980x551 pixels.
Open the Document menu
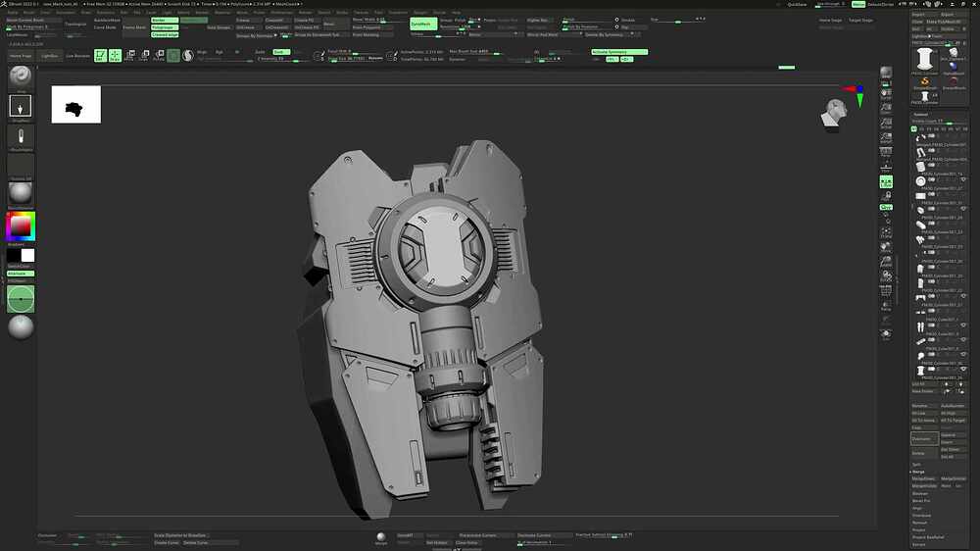[66, 13]
